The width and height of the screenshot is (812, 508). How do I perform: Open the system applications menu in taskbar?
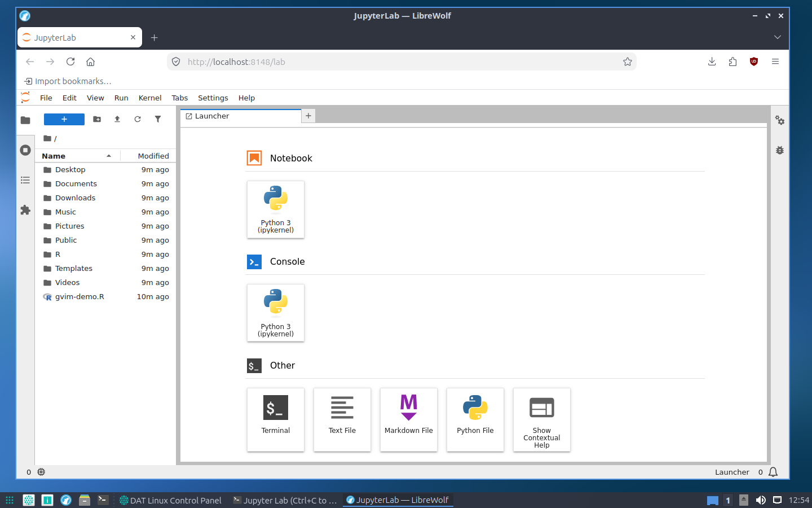(x=10, y=500)
